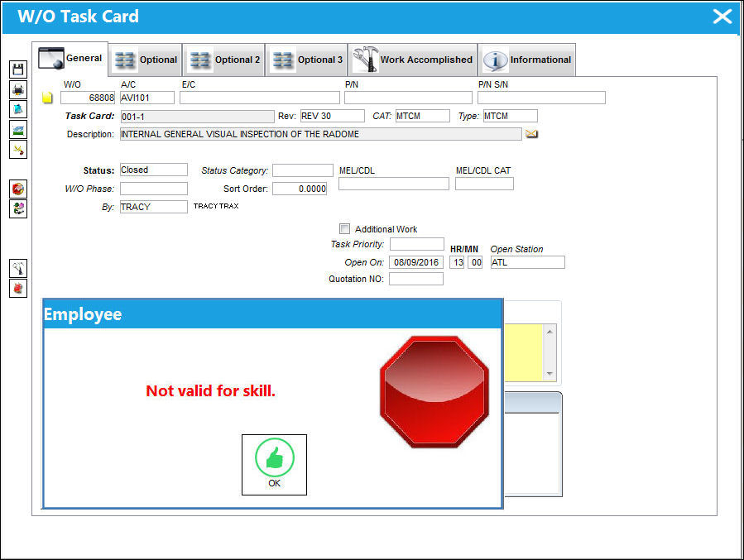Click the Task Priority input field

coord(416,244)
